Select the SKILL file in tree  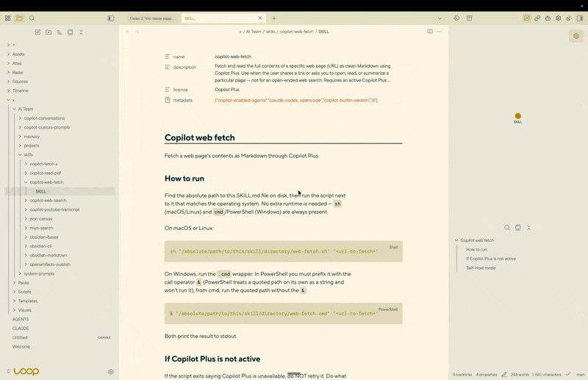pyautogui.click(x=41, y=191)
